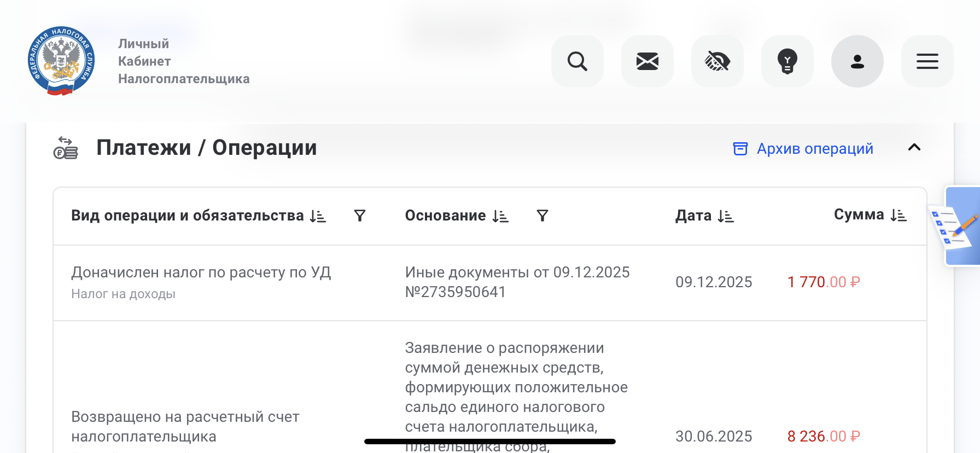The height and width of the screenshot is (453, 980).
Task: Collapse the Платежи / Операции section
Action: [x=914, y=148]
